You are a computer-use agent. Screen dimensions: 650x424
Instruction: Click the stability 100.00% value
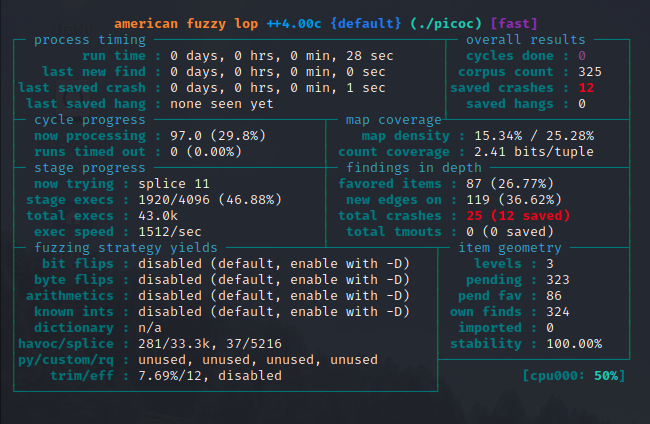point(574,344)
